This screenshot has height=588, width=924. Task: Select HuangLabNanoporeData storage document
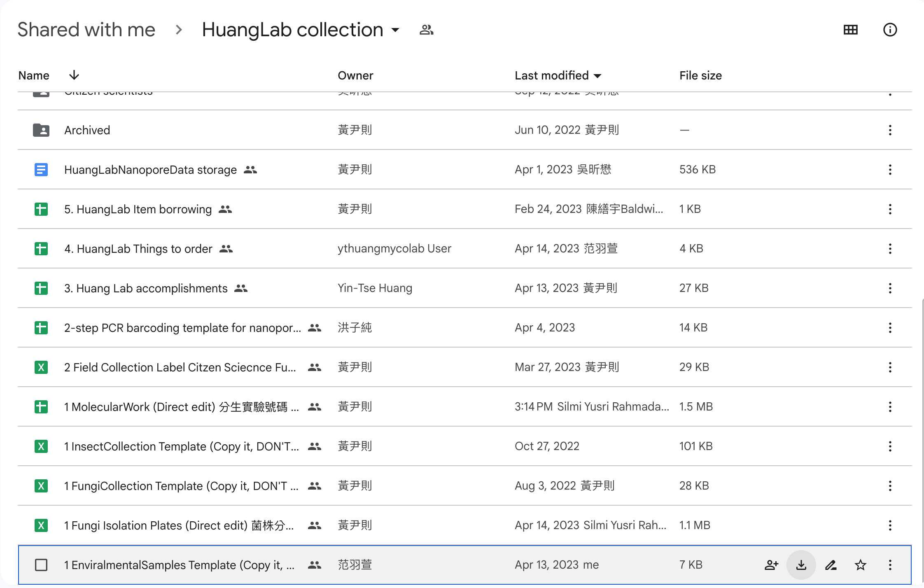(x=150, y=170)
